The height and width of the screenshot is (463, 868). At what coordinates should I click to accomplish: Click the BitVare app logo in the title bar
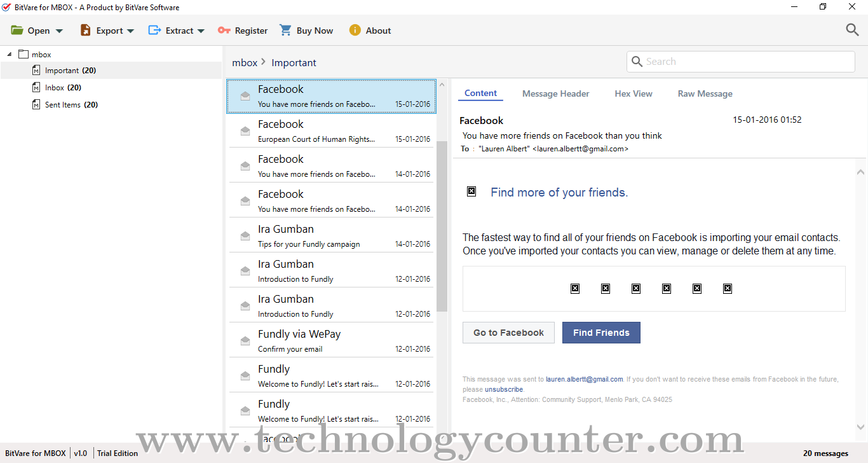pyautogui.click(x=7, y=7)
